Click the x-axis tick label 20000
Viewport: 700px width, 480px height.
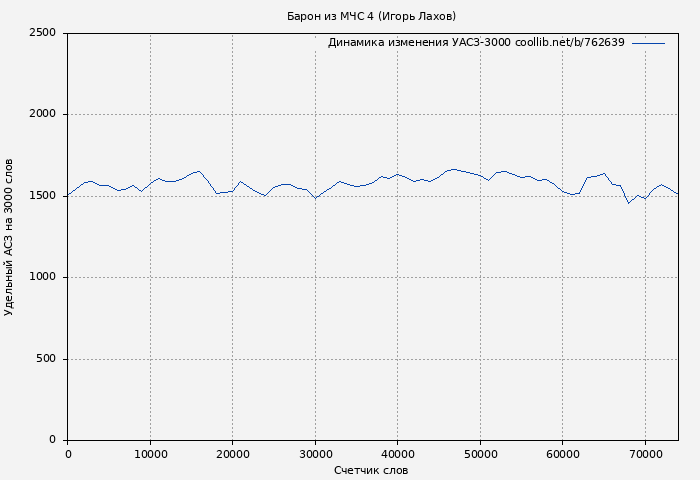[233, 455]
